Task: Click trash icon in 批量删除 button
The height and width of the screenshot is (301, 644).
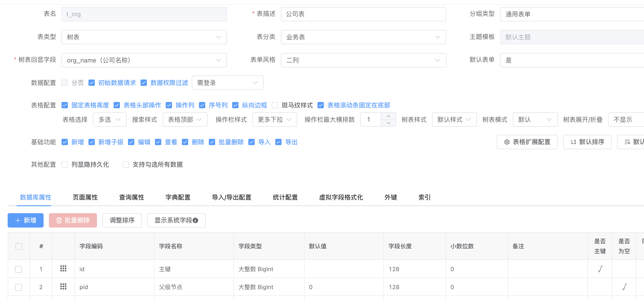Action: pos(59,220)
